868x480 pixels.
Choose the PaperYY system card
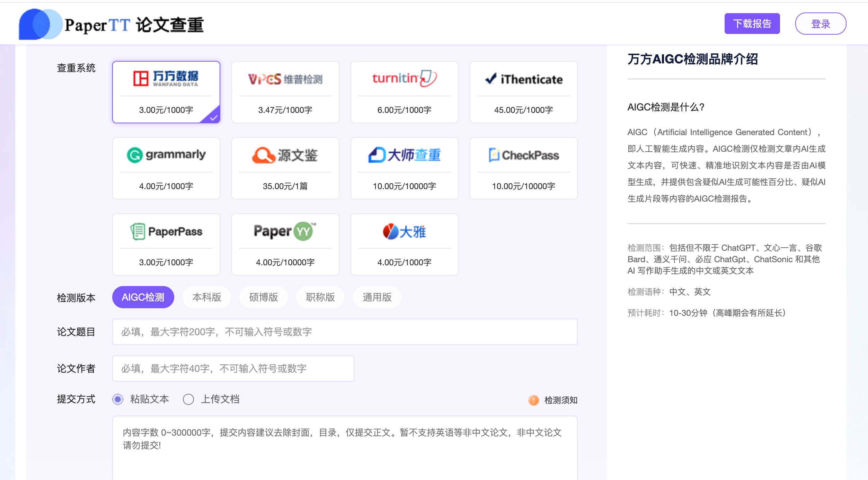coord(285,245)
